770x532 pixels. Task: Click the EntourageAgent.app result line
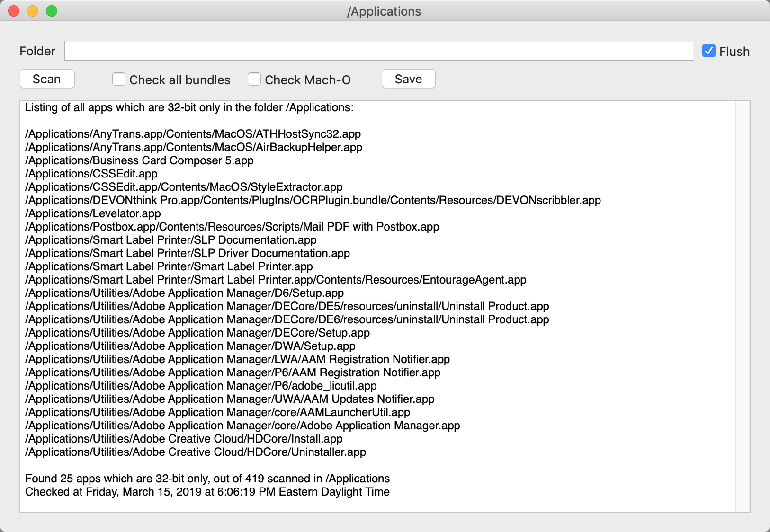276,280
